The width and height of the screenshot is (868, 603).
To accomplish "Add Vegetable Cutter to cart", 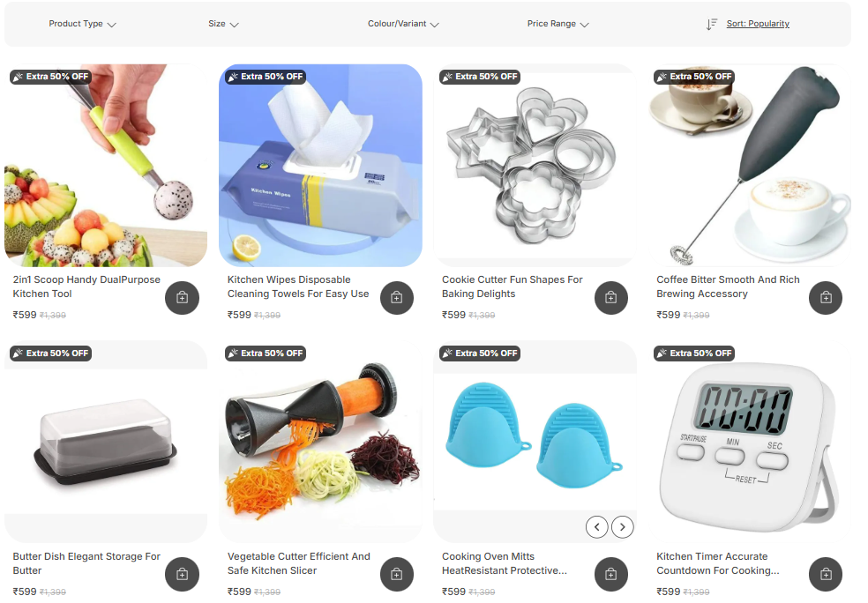I will click(x=396, y=574).
